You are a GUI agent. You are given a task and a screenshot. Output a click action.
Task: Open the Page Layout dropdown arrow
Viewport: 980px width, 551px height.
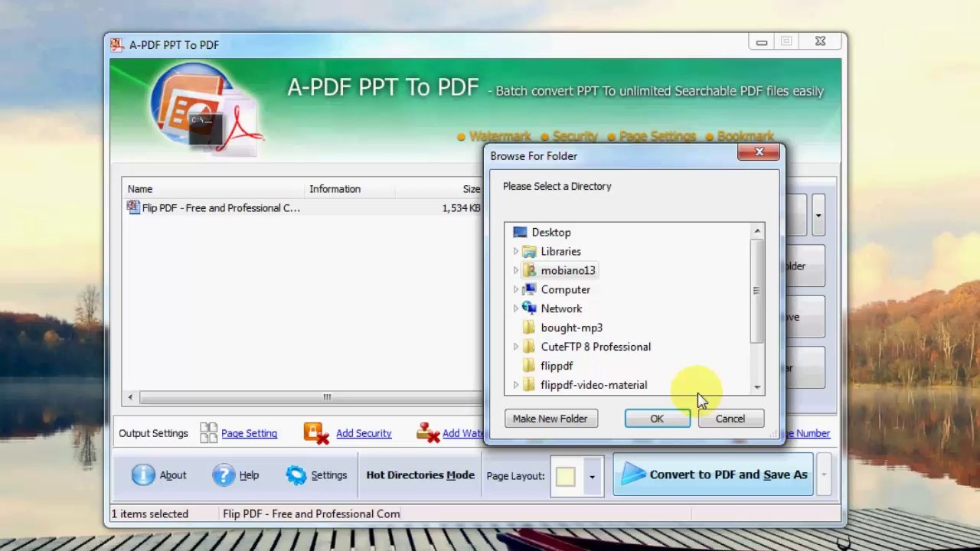[x=592, y=476]
